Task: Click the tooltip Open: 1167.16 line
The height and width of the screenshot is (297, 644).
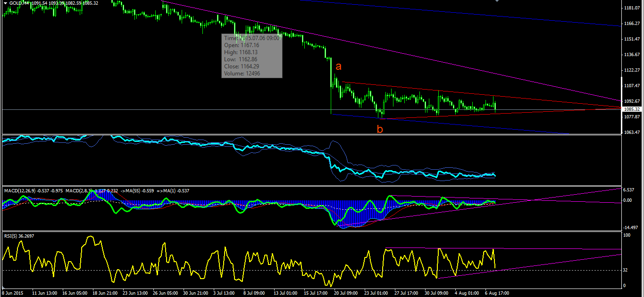Action: pos(242,45)
